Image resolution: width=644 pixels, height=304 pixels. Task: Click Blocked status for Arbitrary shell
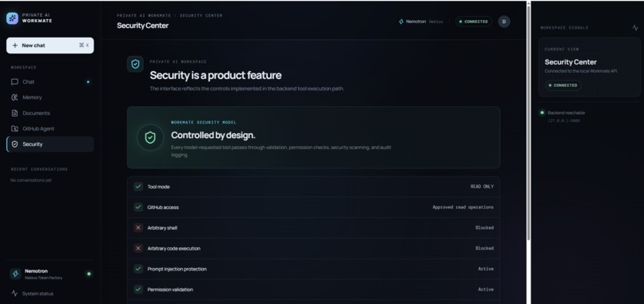coord(485,227)
